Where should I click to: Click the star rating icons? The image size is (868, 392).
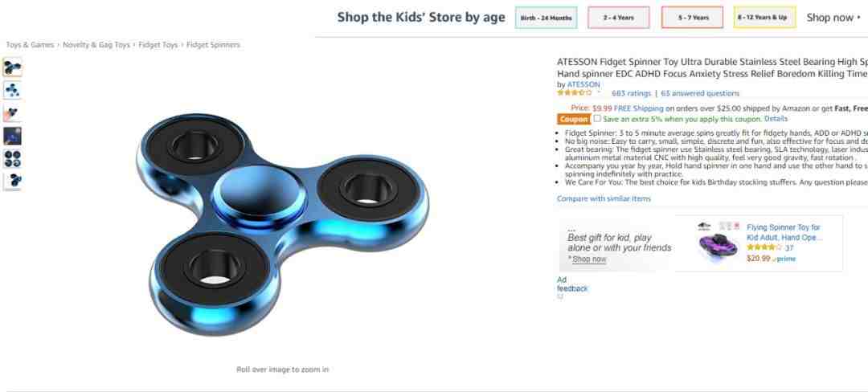pos(574,93)
